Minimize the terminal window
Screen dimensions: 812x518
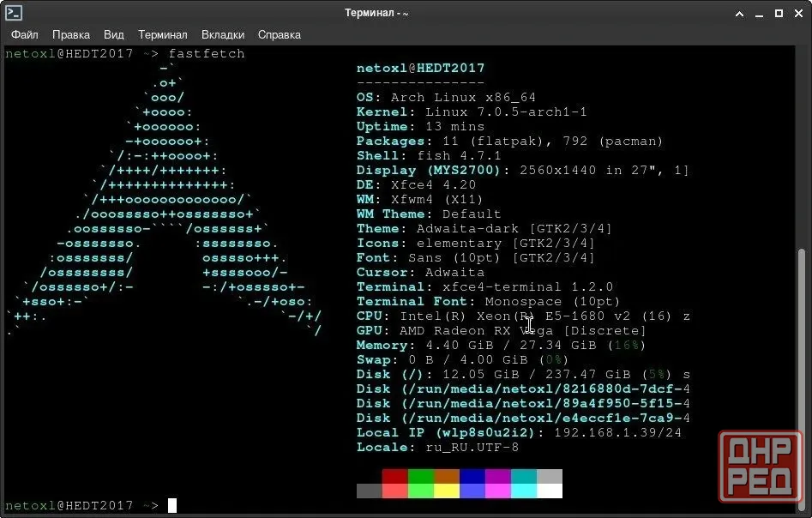759,15
